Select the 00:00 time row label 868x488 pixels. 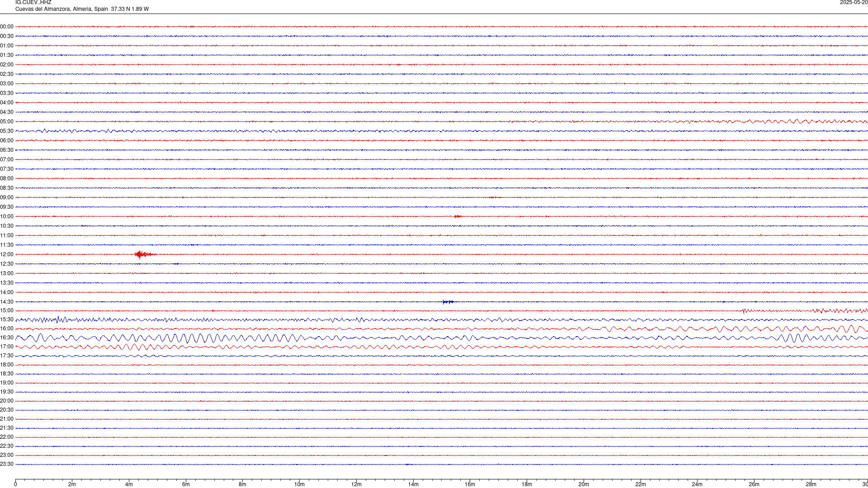point(7,27)
